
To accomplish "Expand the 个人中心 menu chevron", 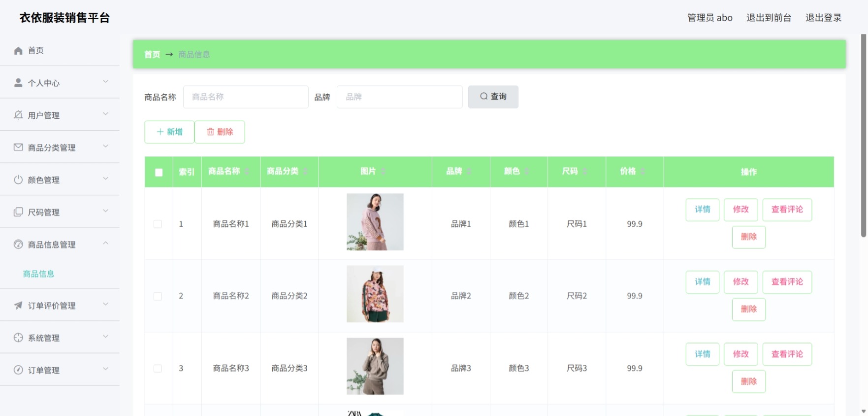I will tap(105, 81).
